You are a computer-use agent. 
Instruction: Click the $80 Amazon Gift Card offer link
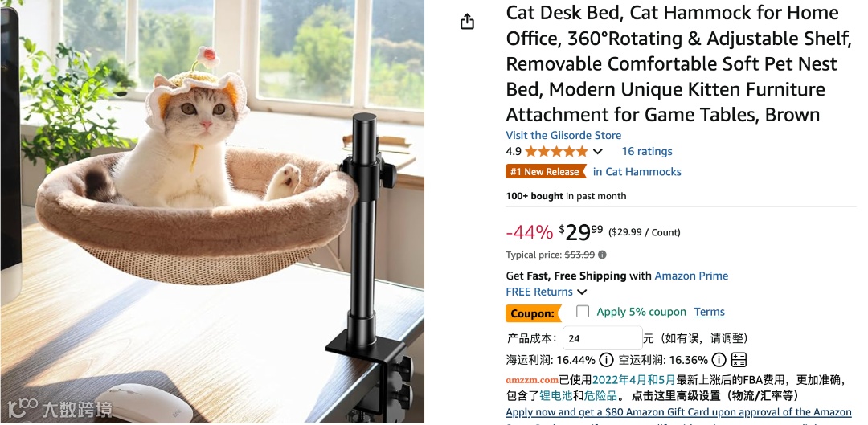(678, 411)
